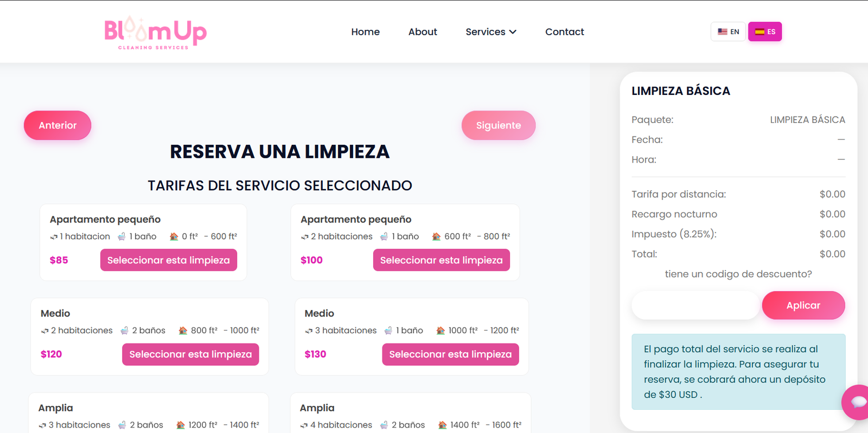Click the $85 price label
Image resolution: width=868 pixels, height=433 pixels.
click(x=59, y=260)
